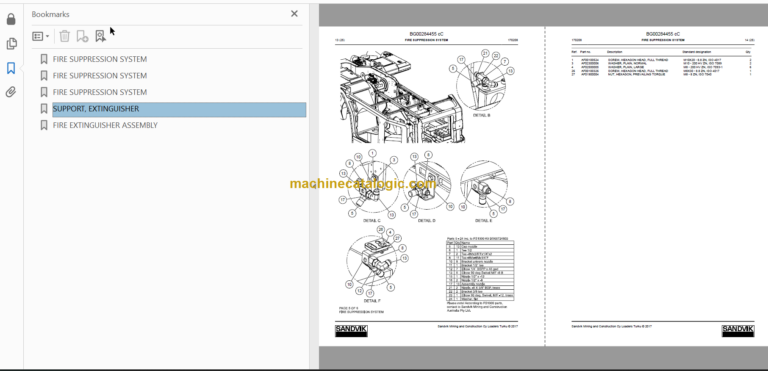768x371 pixels.
Task: Click the Bookmarks panel title
Action: pyautogui.click(x=50, y=14)
